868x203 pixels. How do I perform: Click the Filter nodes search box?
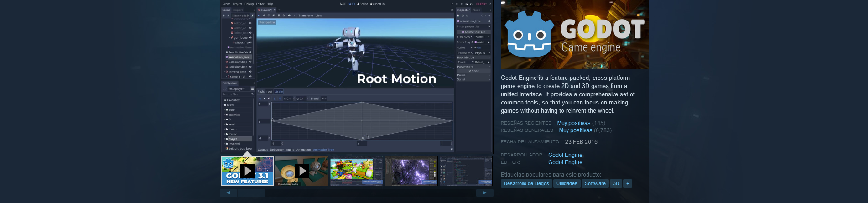[240, 16]
